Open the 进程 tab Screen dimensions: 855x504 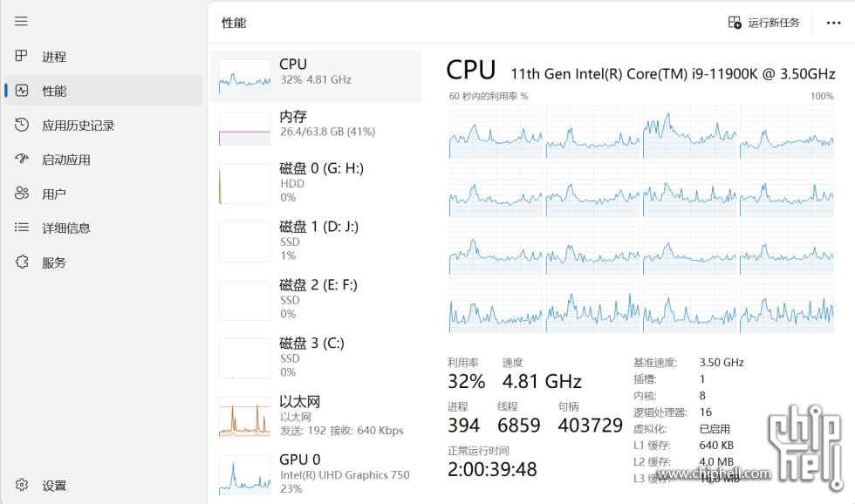104,56
